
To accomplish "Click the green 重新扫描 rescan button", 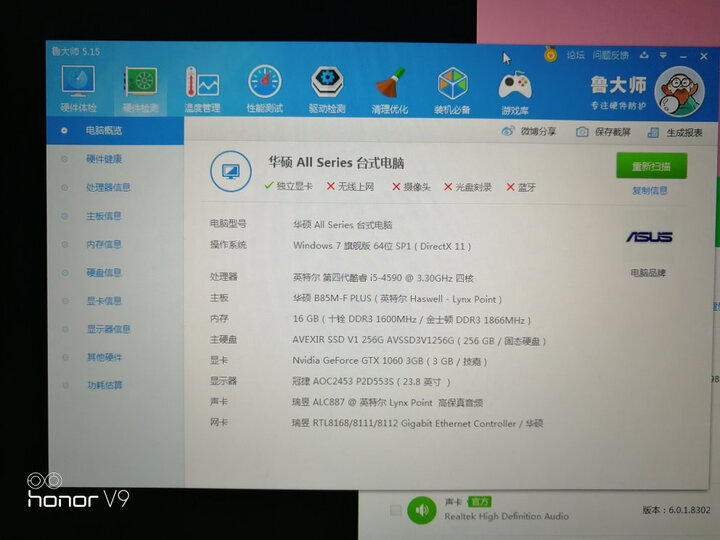I will click(652, 166).
